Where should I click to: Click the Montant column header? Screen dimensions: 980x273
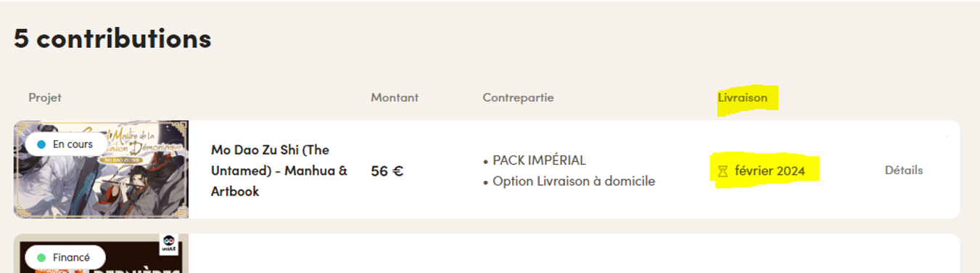[395, 97]
